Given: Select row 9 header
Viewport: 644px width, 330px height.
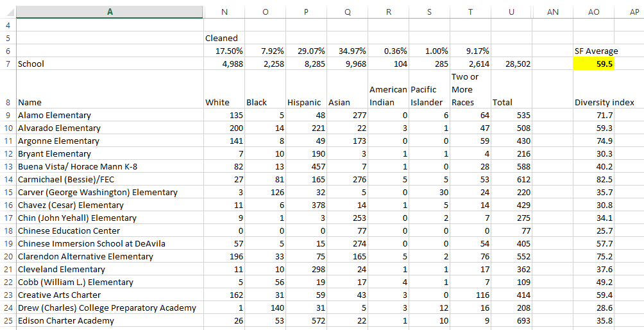Looking at the screenshot, I should coord(8,115).
